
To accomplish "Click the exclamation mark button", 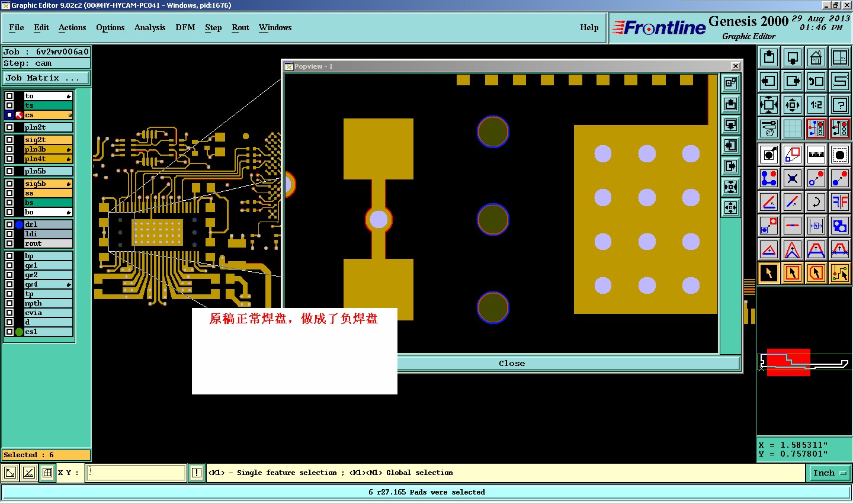I will [197, 473].
